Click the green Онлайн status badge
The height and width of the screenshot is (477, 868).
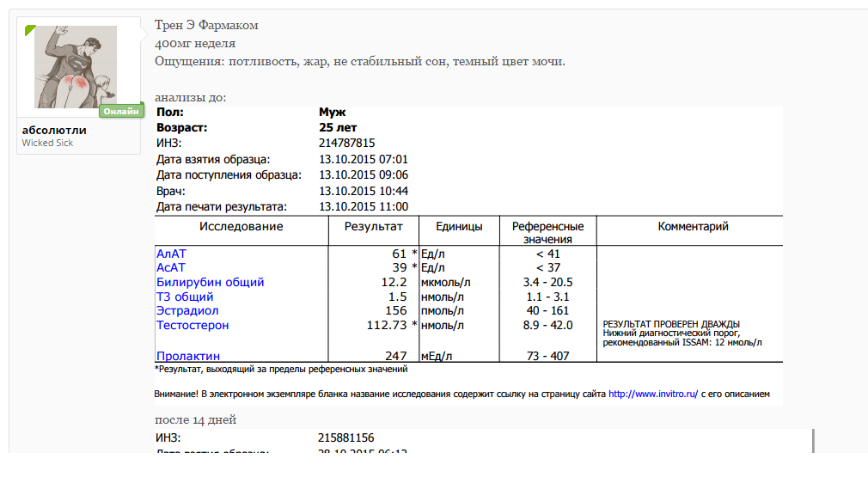pyautogui.click(x=119, y=112)
